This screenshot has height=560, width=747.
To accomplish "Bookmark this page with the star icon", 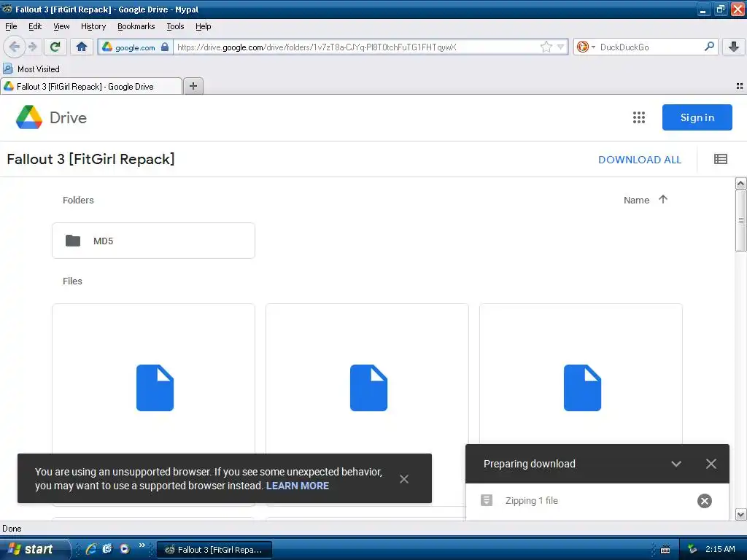I will 546,47.
